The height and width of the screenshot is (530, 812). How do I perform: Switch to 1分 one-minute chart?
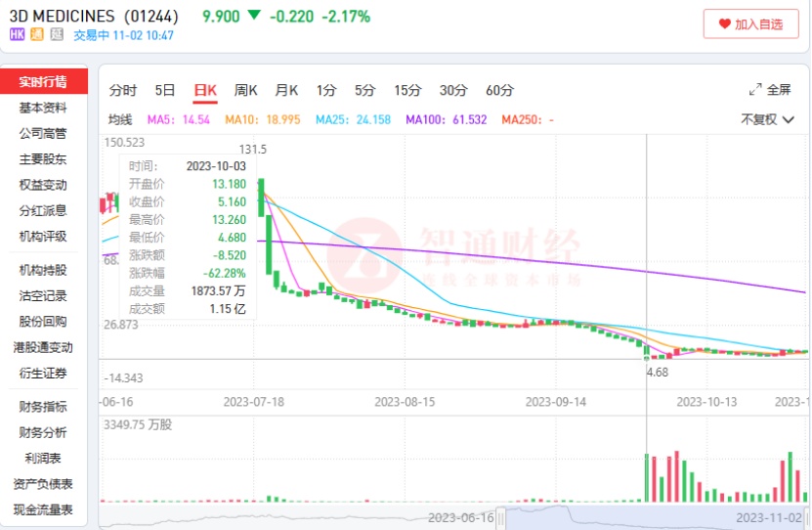[326, 90]
